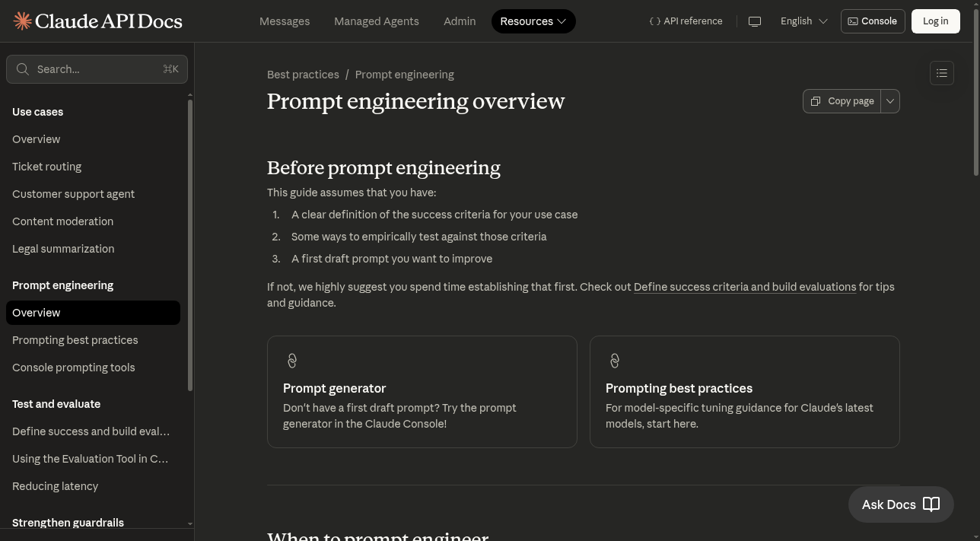This screenshot has height=541, width=980.
Task: Click the copy icon in Copy page button
Action: click(816, 101)
